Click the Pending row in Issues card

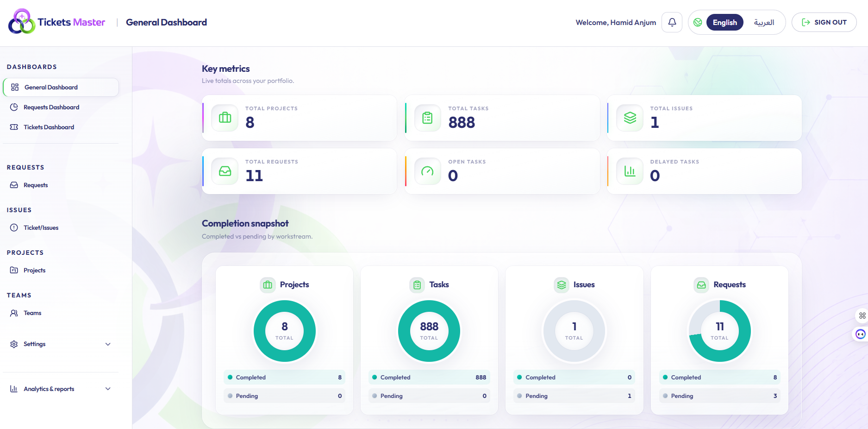pos(574,396)
